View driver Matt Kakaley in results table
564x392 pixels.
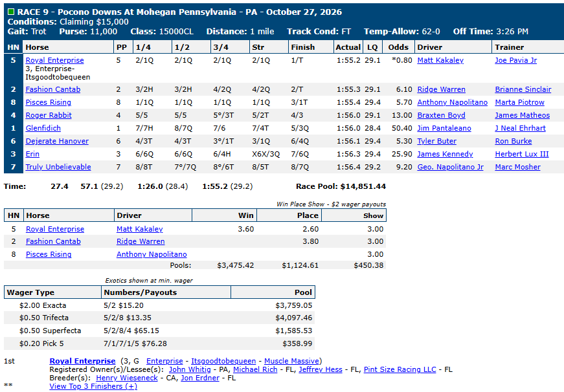click(x=440, y=60)
